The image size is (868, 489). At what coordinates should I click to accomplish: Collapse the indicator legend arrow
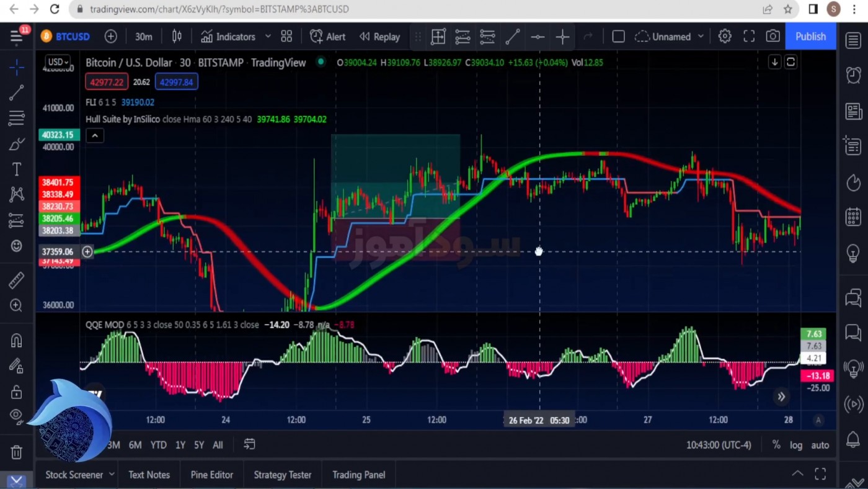95,136
